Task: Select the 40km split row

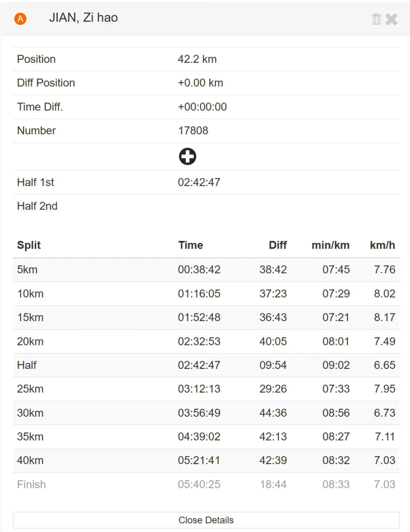Action: coord(206,460)
